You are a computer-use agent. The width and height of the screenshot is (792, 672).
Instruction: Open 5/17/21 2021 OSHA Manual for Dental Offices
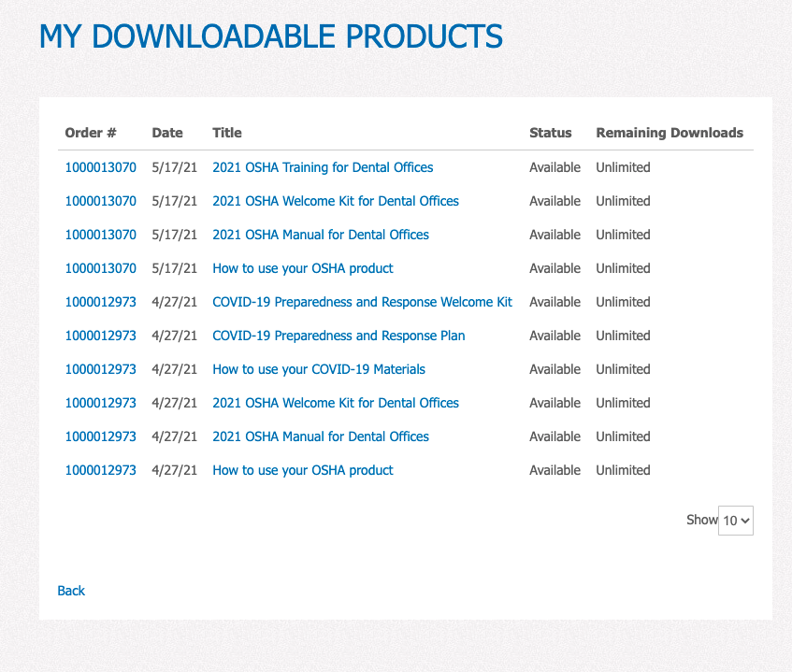[x=320, y=235]
